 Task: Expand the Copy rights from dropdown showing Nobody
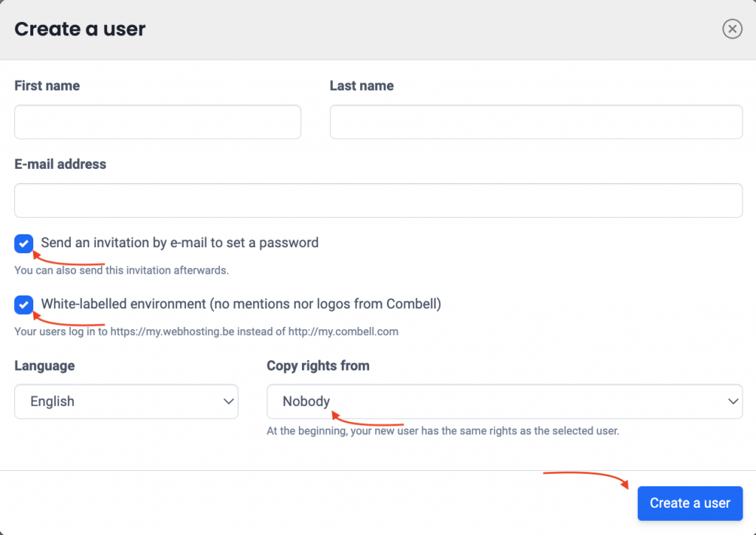[504, 401]
